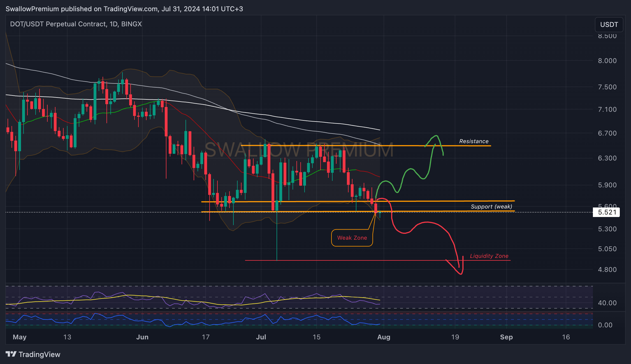Click the TradingView logo icon
Viewport: 631px width, 364px height.
(11, 354)
